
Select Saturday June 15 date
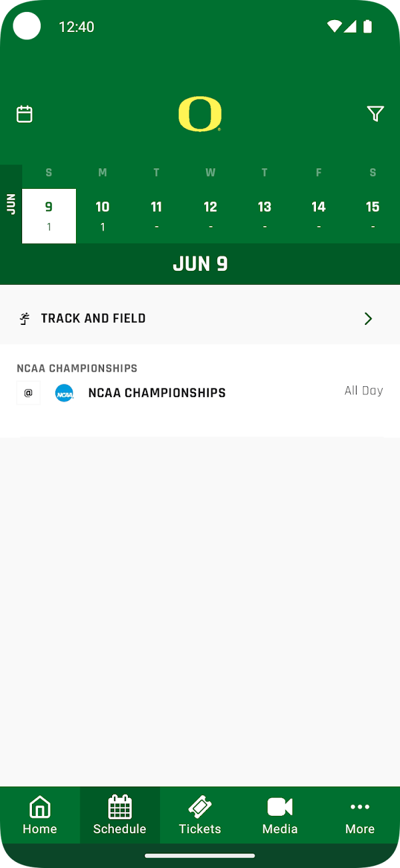tap(373, 216)
